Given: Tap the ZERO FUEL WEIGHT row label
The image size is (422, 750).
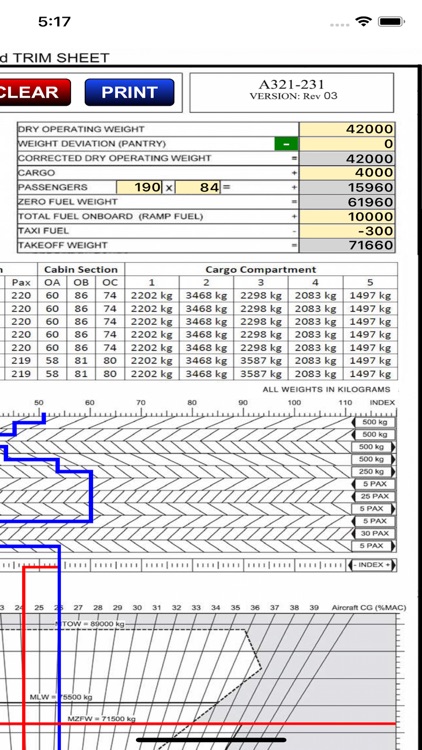Looking at the screenshot, I should point(67,202).
